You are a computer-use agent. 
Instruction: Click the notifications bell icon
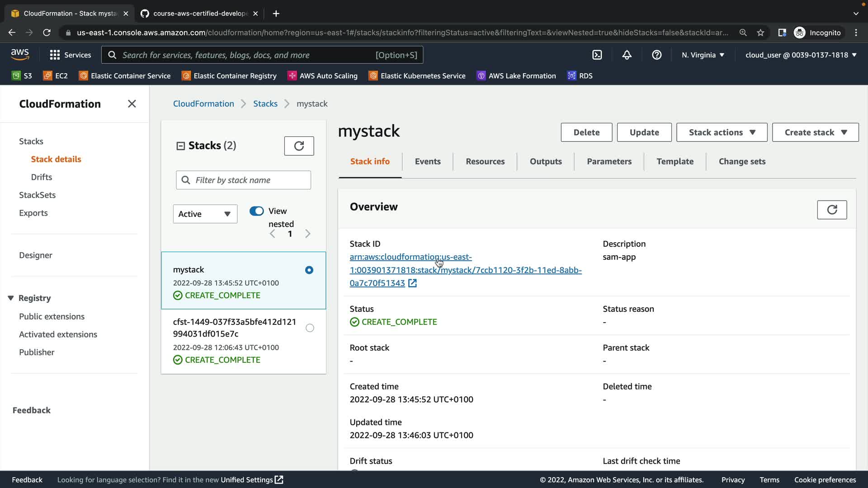tap(627, 55)
